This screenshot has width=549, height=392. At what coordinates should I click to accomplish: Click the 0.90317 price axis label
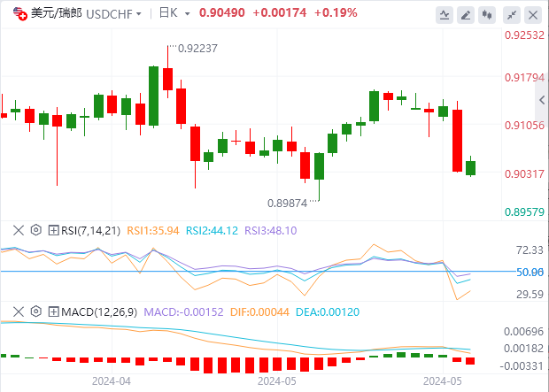pyautogui.click(x=524, y=173)
